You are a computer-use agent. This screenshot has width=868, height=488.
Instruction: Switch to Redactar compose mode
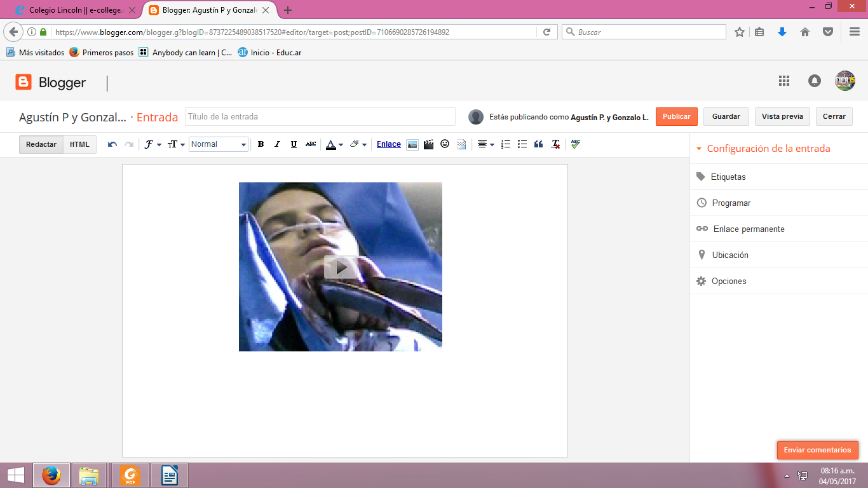pos(41,144)
